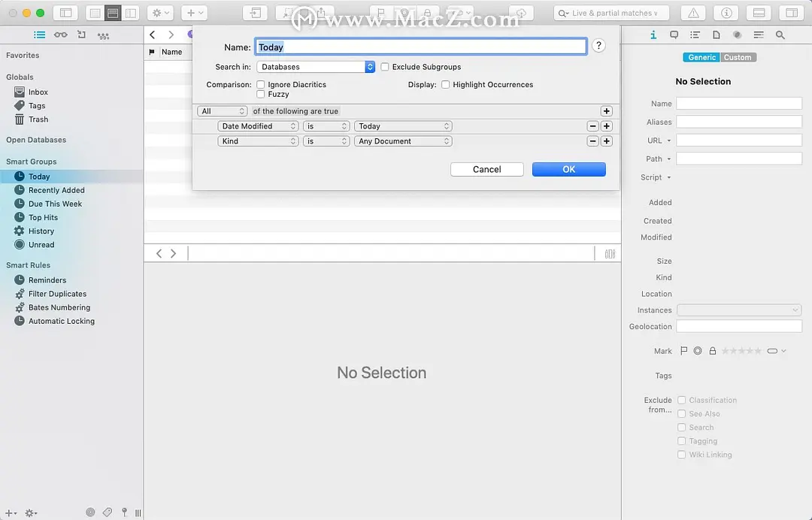This screenshot has height=520, width=812.
Task: Open the Log warning triangle icon
Action: 693,13
